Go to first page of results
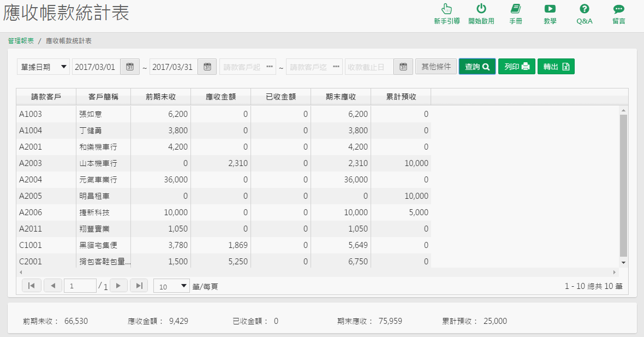Image resolution: width=644 pixels, height=337 pixels. (31, 286)
